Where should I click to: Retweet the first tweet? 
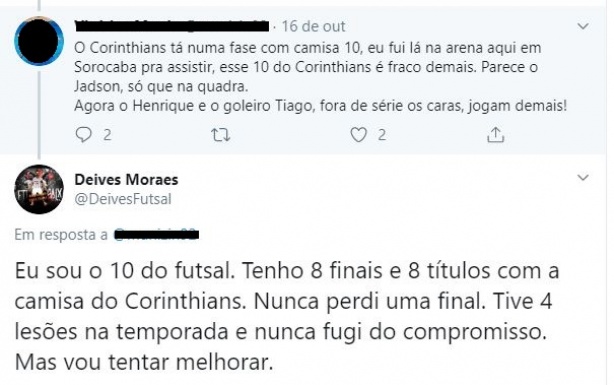tap(220, 135)
